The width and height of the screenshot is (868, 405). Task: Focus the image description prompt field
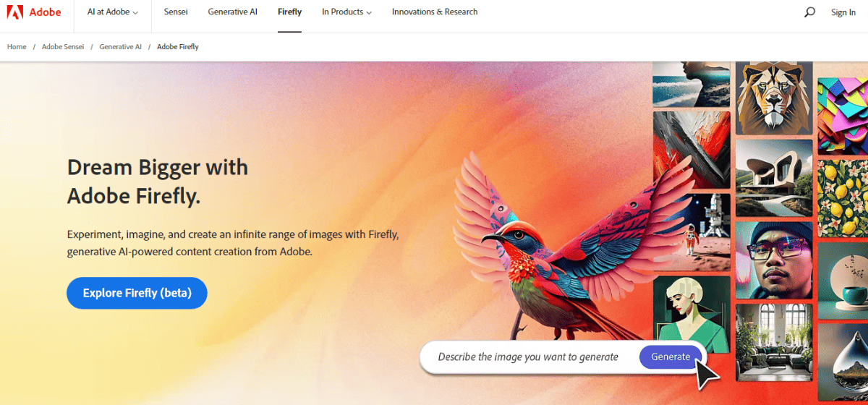[528, 357]
